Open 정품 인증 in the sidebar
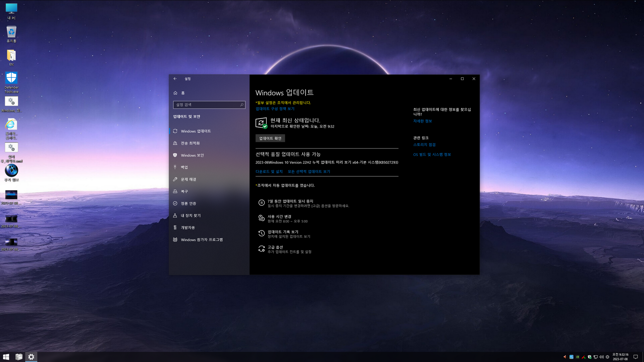 coord(209,203)
